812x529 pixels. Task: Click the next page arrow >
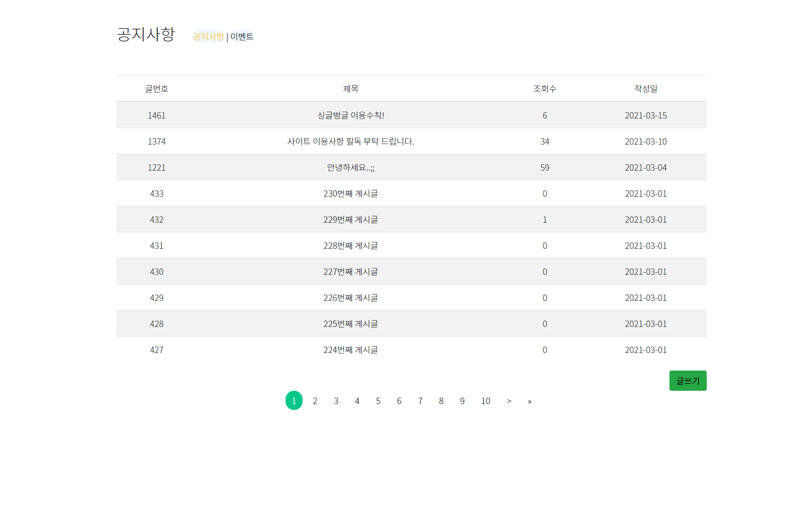click(x=509, y=400)
